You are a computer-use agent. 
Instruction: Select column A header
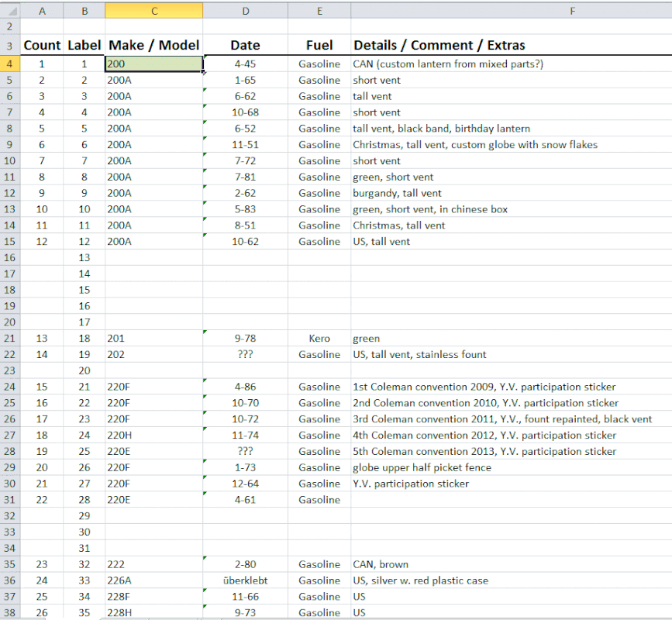42,11
